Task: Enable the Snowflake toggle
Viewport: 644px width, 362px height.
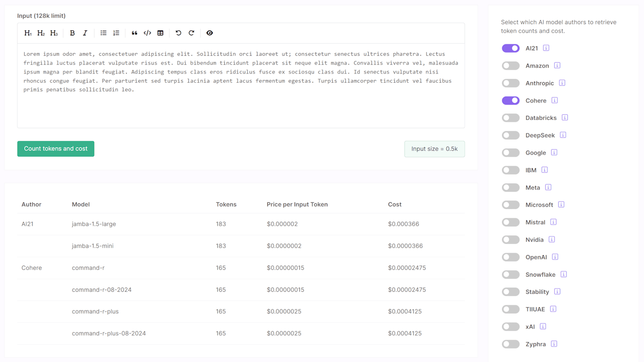Action: [510, 275]
